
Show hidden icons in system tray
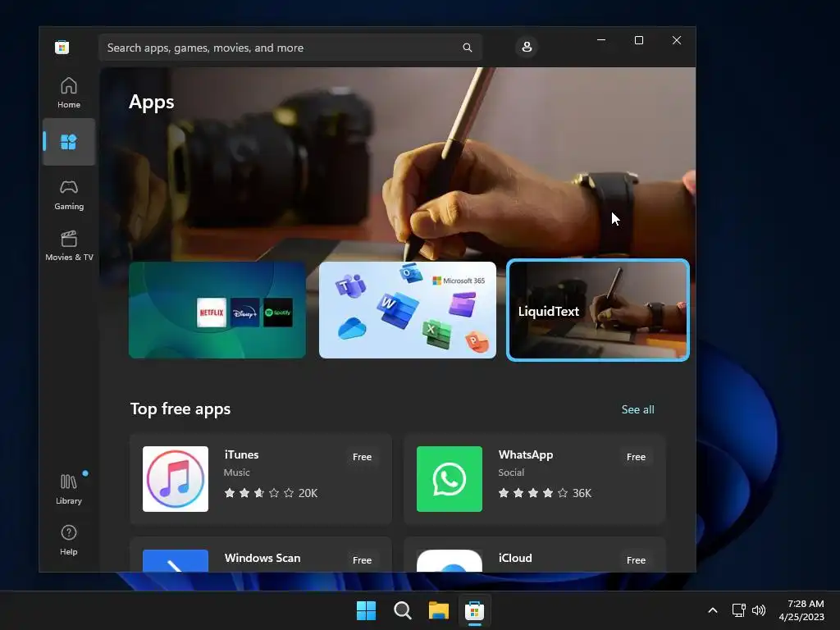[713, 610]
